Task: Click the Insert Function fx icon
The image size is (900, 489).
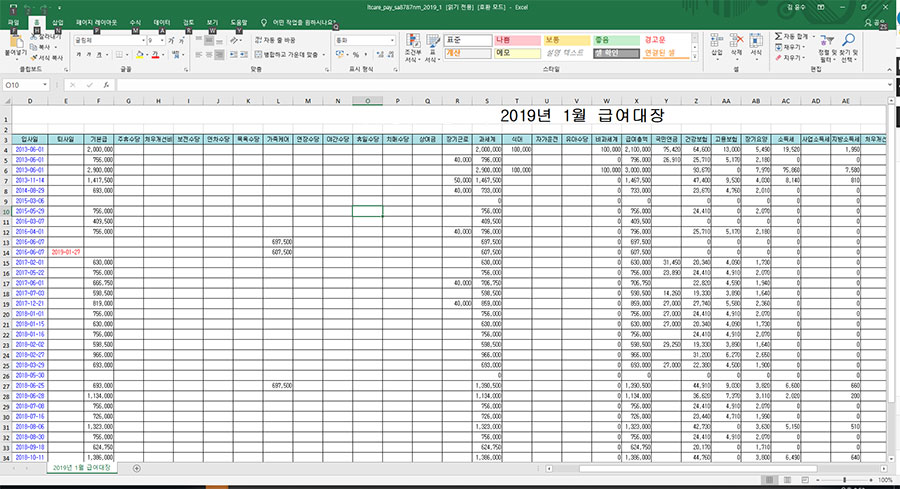Action: (107, 85)
